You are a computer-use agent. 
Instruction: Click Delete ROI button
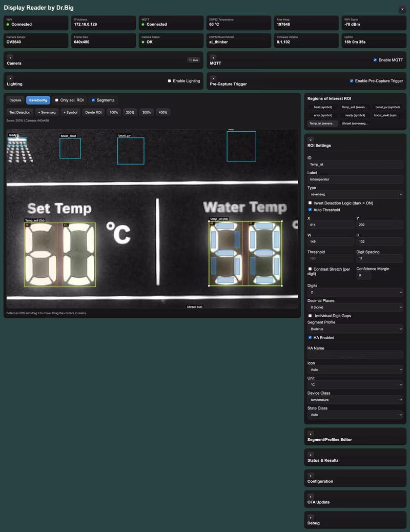pos(93,112)
